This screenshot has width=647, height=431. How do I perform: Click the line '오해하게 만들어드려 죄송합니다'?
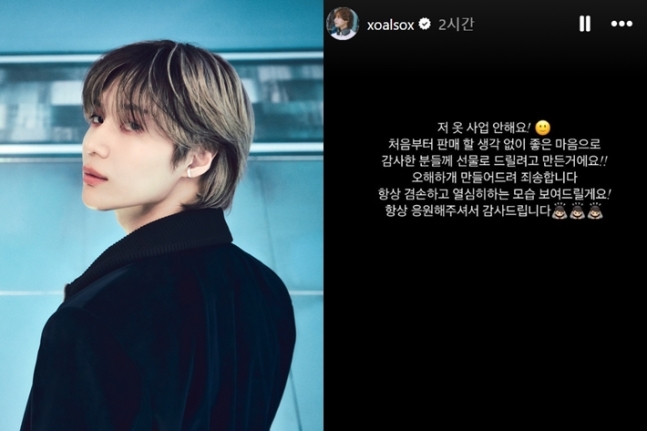(x=494, y=177)
